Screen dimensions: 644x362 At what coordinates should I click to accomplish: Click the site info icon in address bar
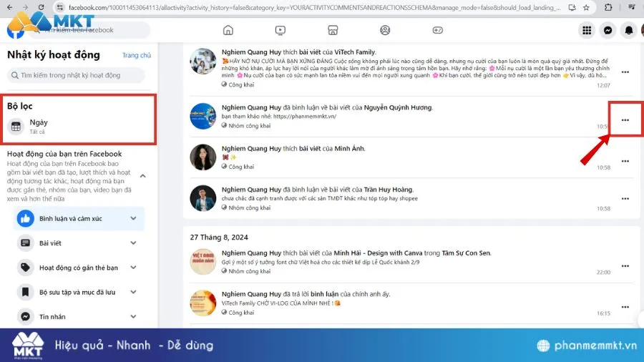tap(60, 7)
